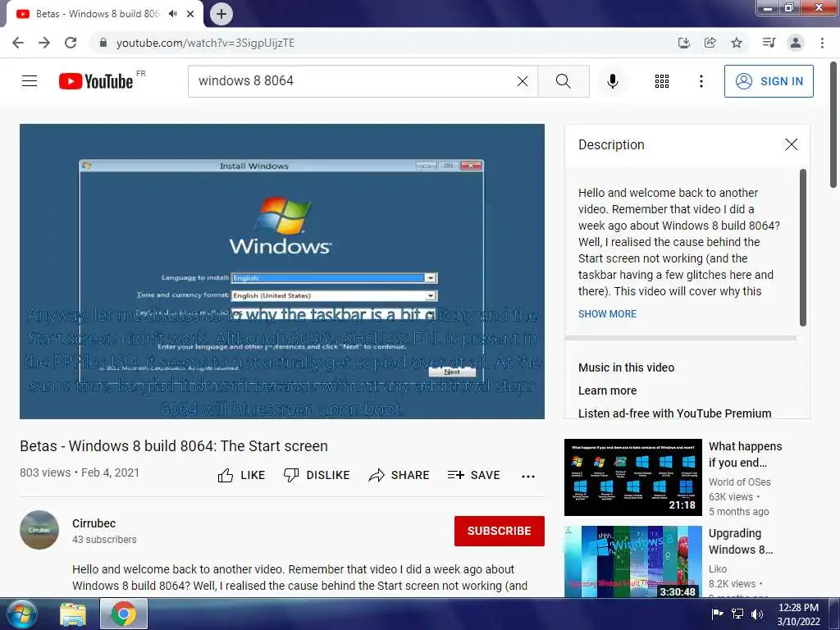This screenshot has width=840, height=630.
Task: Like the video
Action: 242,475
